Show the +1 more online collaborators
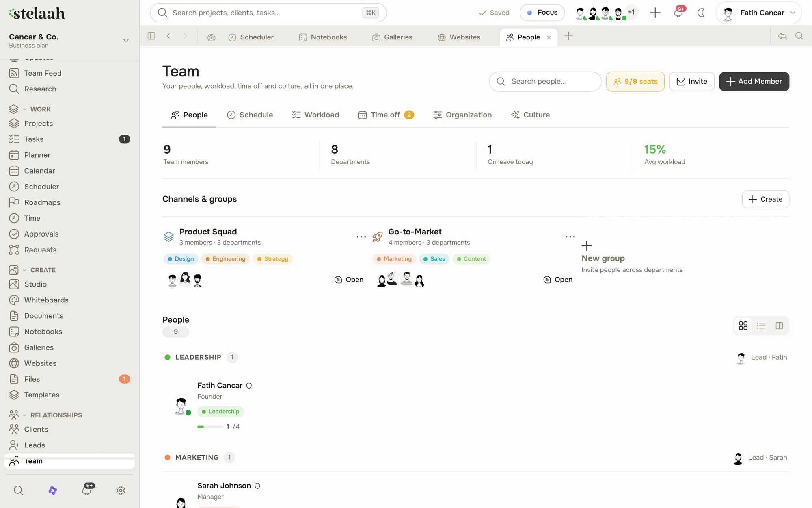This screenshot has height=508, width=812. [x=631, y=12]
